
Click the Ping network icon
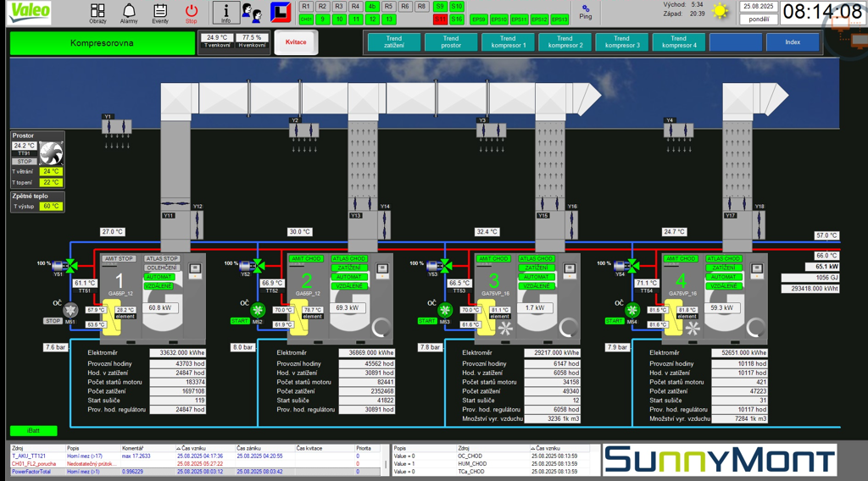coord(586,12)
